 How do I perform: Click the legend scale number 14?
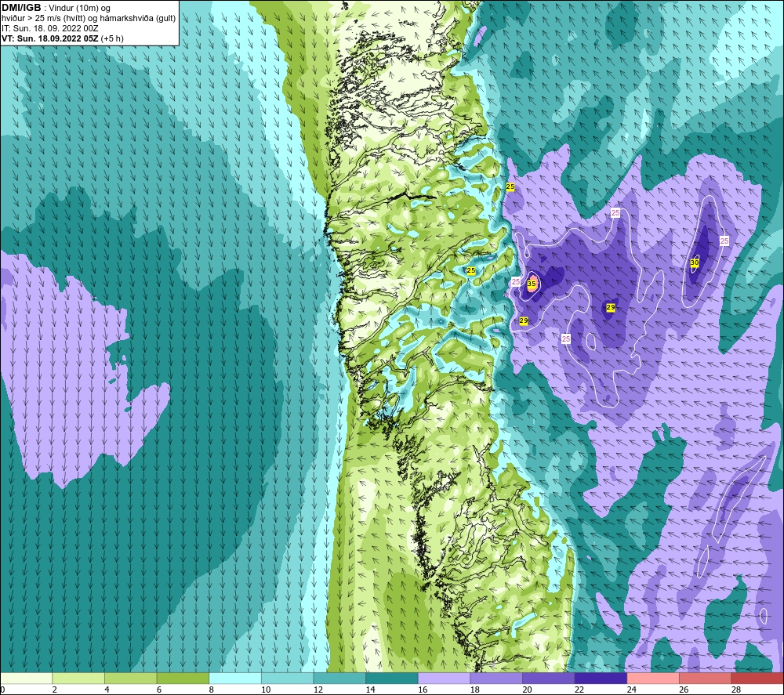[x=370, y=690]
